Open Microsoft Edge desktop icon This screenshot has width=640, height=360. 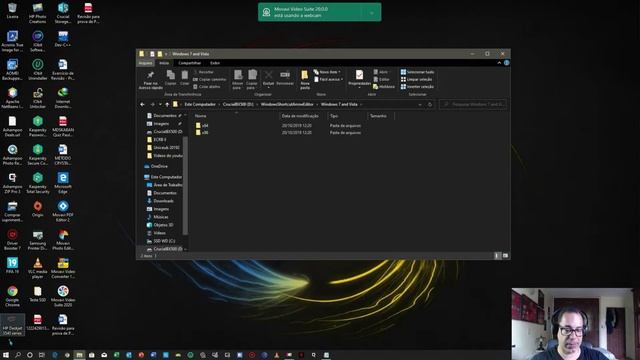click(x=62, y=183)
